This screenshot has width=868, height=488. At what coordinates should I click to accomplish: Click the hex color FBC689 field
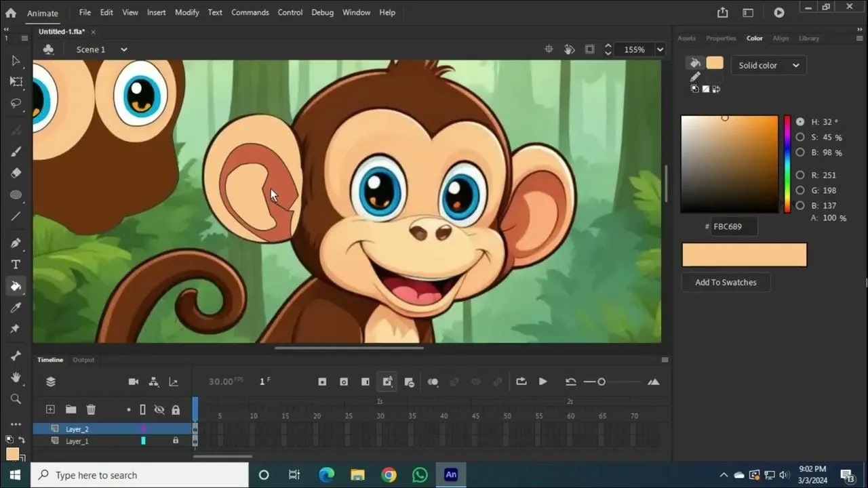coord(734,227)
